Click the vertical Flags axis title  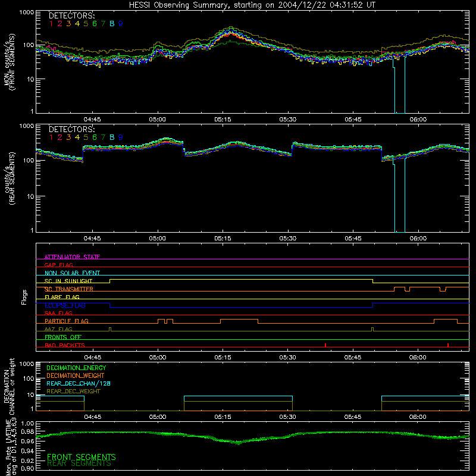pos(24,297)
